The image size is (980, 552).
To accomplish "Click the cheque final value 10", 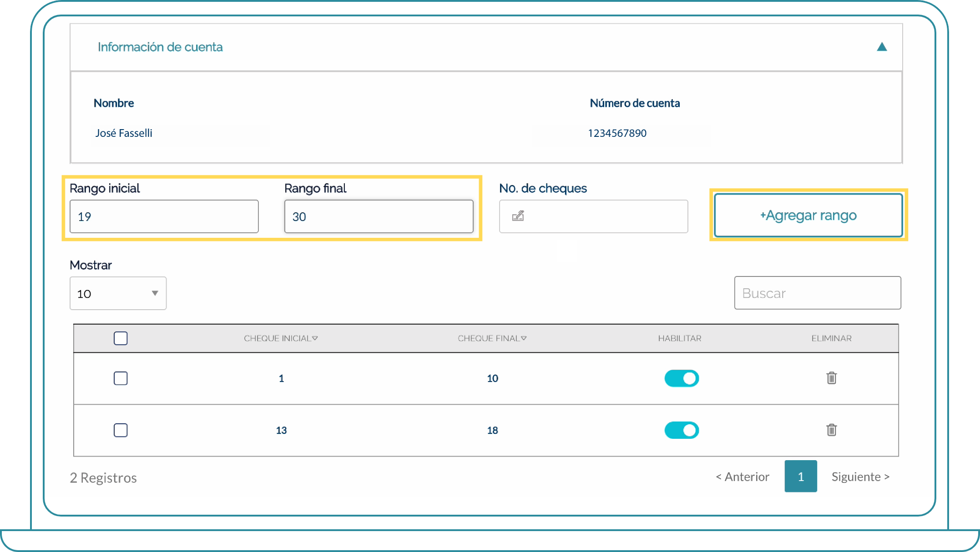I will tap(492, 378).
